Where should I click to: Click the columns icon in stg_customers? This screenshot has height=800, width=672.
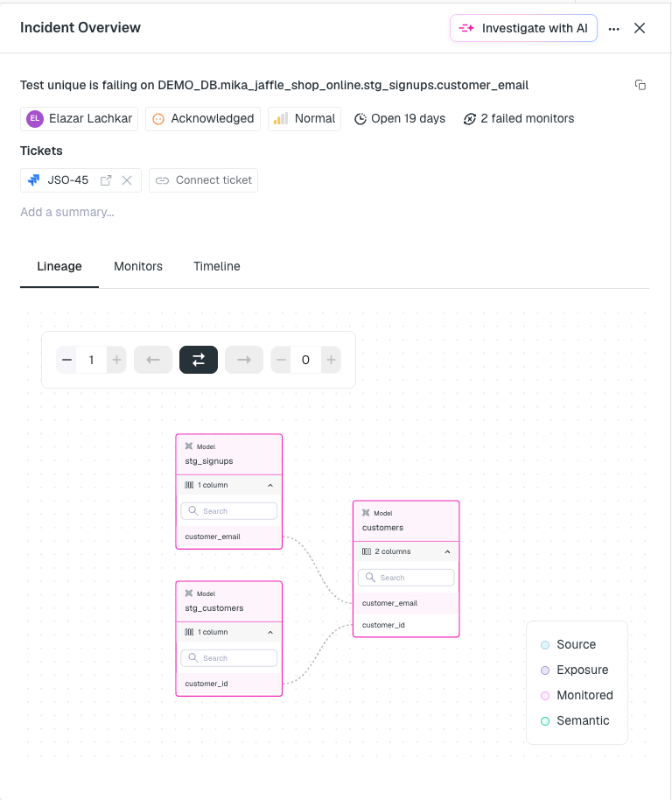[x=189, y=632]
